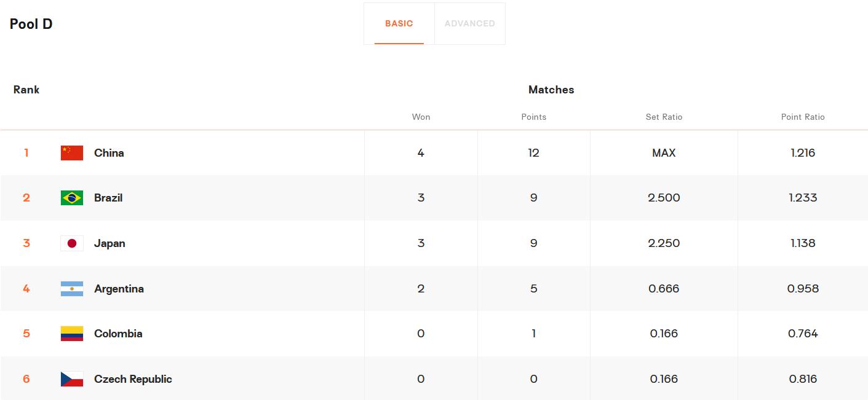Click the Points column header
The width and height of the screenshot is (868, 400).
tap(533, 117)
